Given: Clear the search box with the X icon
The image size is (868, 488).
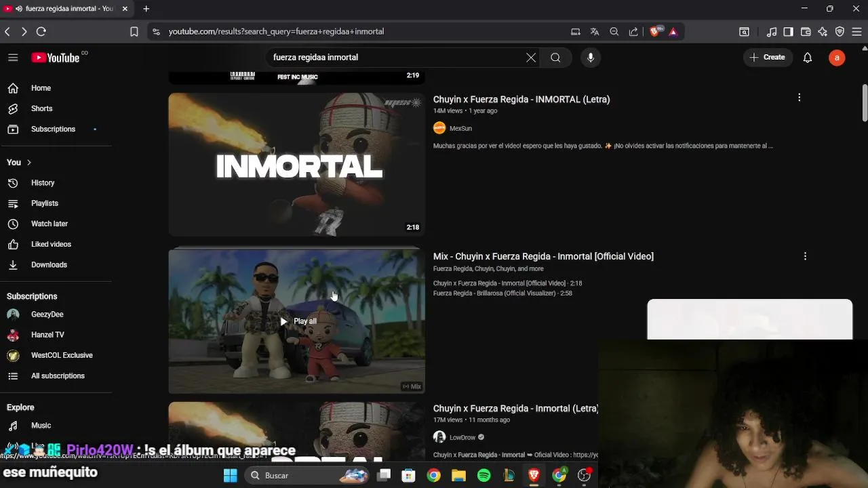Looking at the screenshot, I should tap(531, 58).
